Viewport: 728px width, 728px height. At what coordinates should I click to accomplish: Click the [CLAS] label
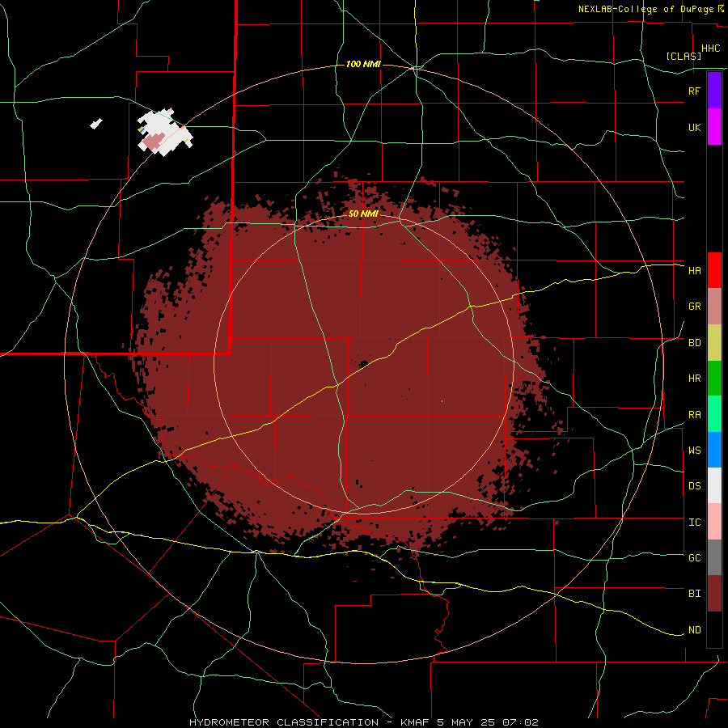point(684,56)
